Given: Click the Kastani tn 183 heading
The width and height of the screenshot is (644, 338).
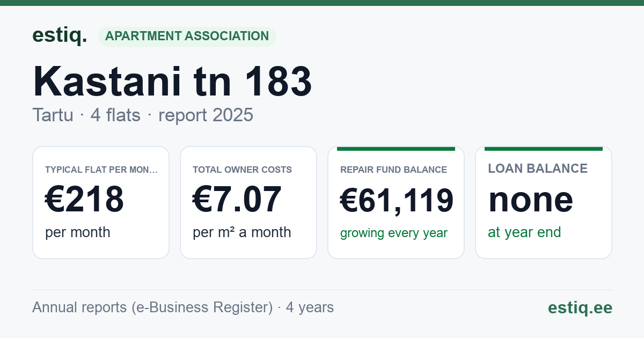Looking at the screenshot, I should [172, 82].
